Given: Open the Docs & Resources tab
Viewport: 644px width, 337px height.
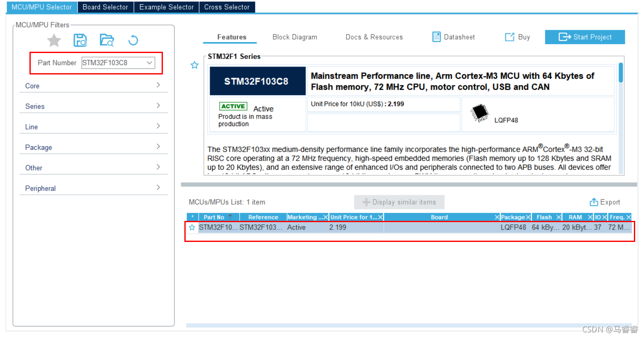Looking at the screenshot, I should click(374, 37).
